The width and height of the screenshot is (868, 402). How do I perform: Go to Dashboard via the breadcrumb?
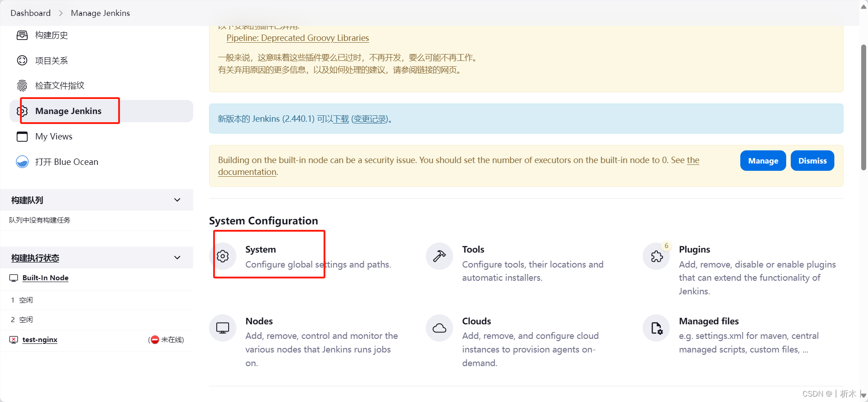(x=30, y=13)
